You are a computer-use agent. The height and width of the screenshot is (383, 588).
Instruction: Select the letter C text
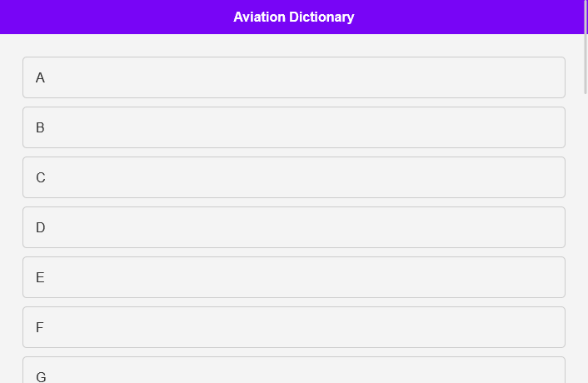40,177
